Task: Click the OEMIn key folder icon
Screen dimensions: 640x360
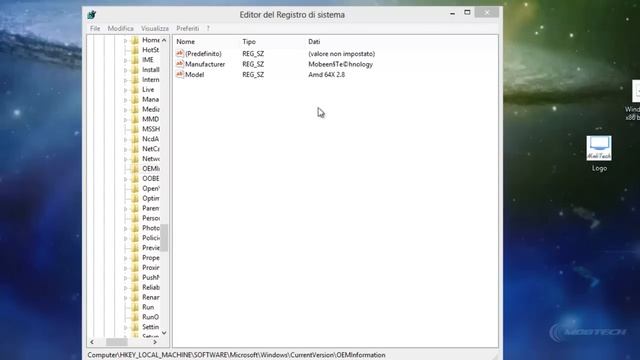Action: click(x=135, y=169)
